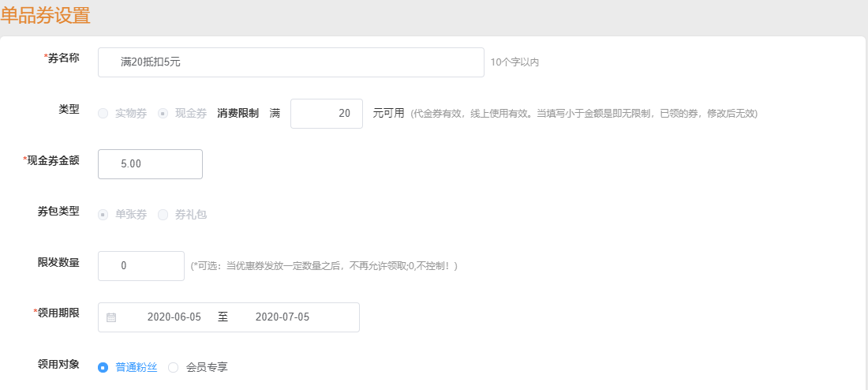Click the 类型 label
The image size is (868, 390).
(x=69, y=109)
